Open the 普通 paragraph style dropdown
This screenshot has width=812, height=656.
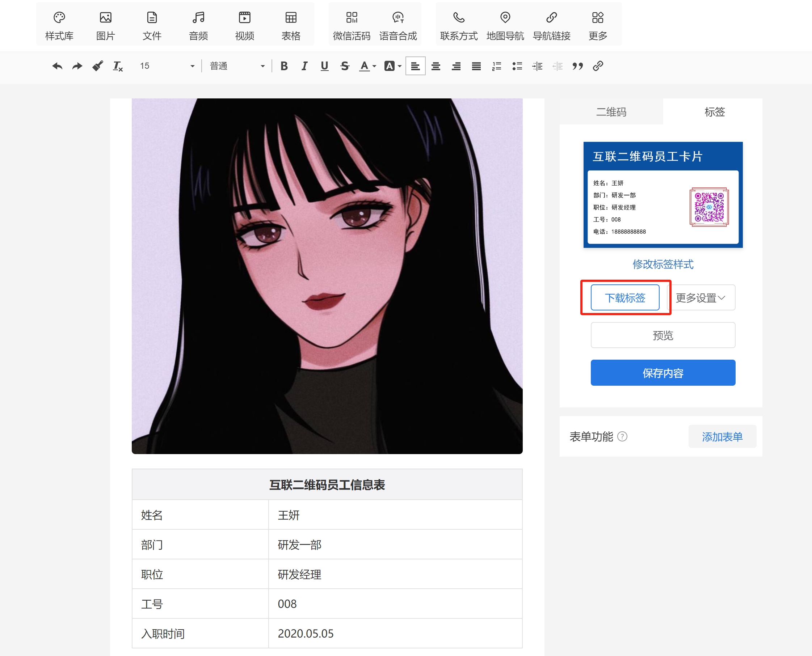(x=237, y=66)
